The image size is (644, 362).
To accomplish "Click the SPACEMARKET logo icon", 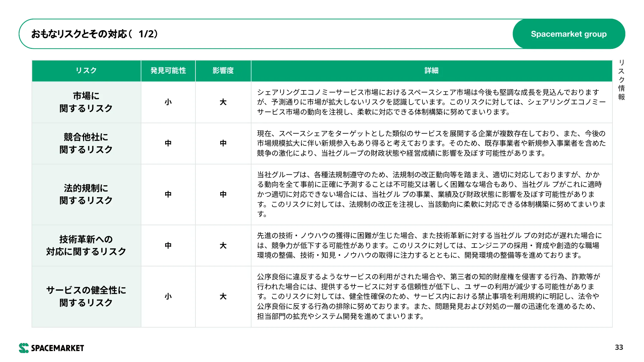I will pos(24,348).
